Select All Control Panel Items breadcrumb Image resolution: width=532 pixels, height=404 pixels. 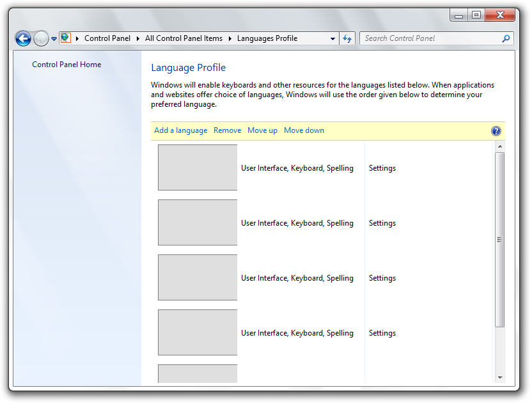(x=184, y=38)
